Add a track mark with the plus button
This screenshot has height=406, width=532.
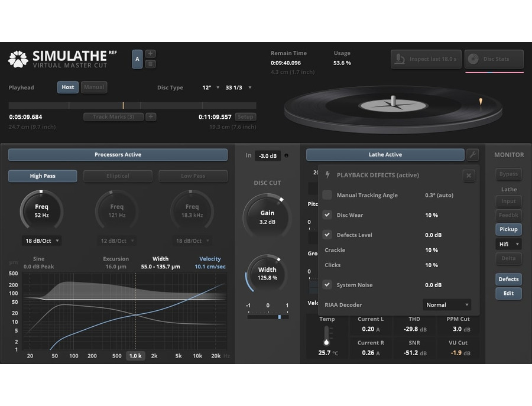click(x=151, y=116)
